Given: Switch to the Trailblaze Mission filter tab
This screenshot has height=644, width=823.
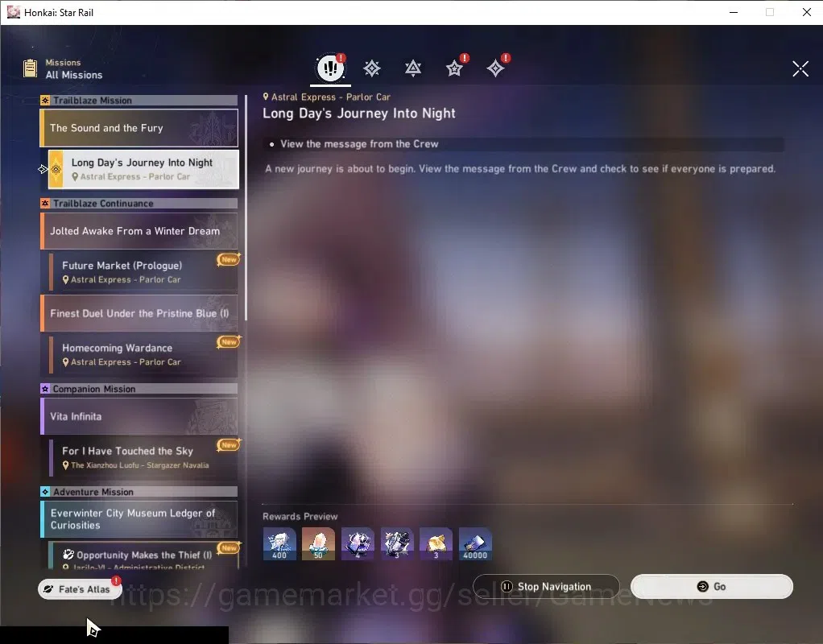Looking at the screenshot, I should [x=371, y=68].
